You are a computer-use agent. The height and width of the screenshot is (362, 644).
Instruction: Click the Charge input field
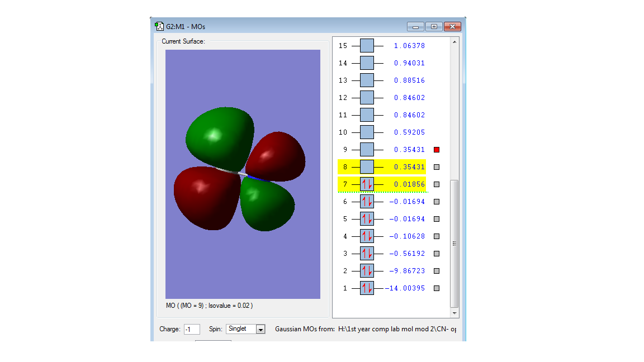[192, 329]
